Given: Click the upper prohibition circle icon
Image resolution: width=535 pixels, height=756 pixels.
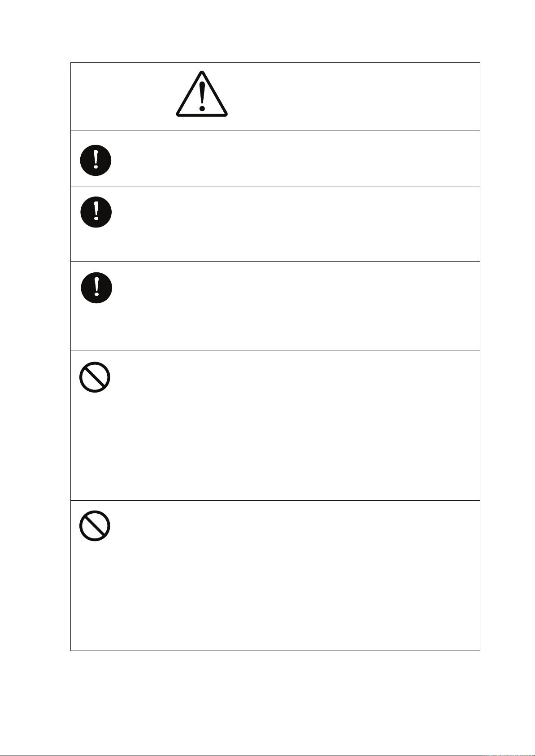Looking at the screenshot, I should 95,377.
